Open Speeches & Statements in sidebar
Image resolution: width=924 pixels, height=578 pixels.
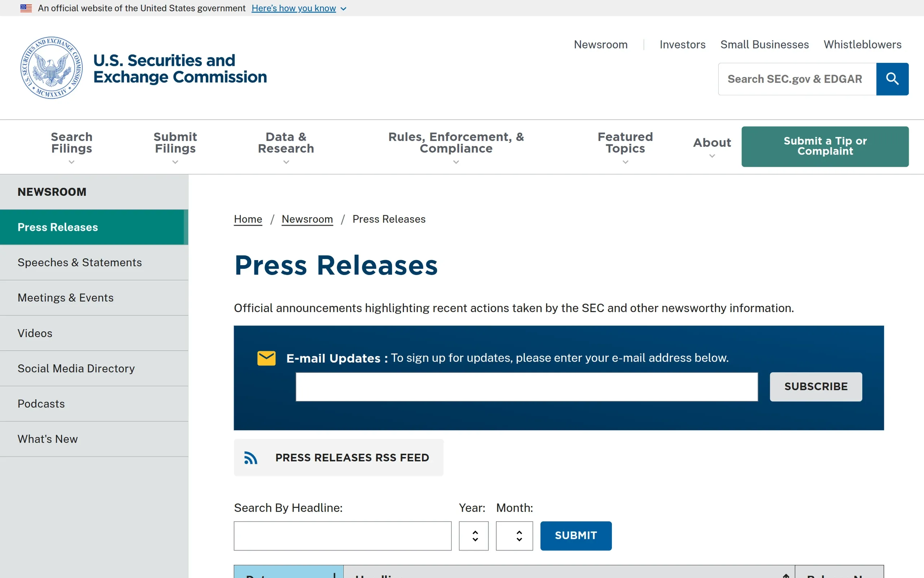click(x=94, y=263)
